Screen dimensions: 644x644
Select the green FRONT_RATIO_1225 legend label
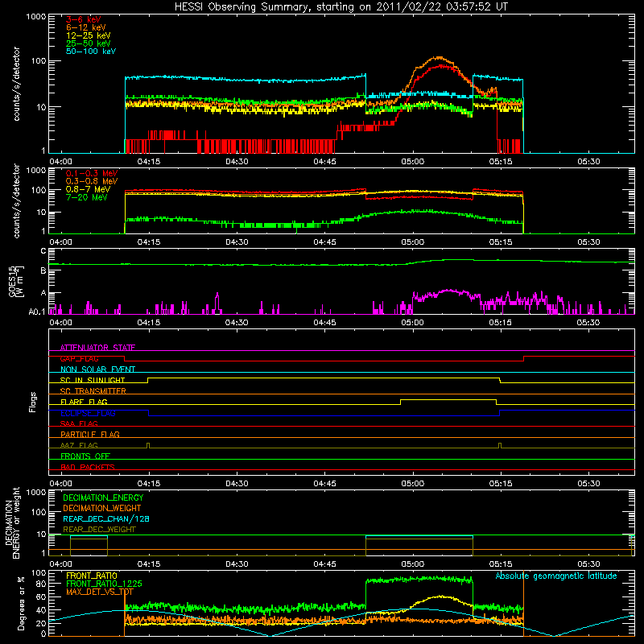[104, 584]
